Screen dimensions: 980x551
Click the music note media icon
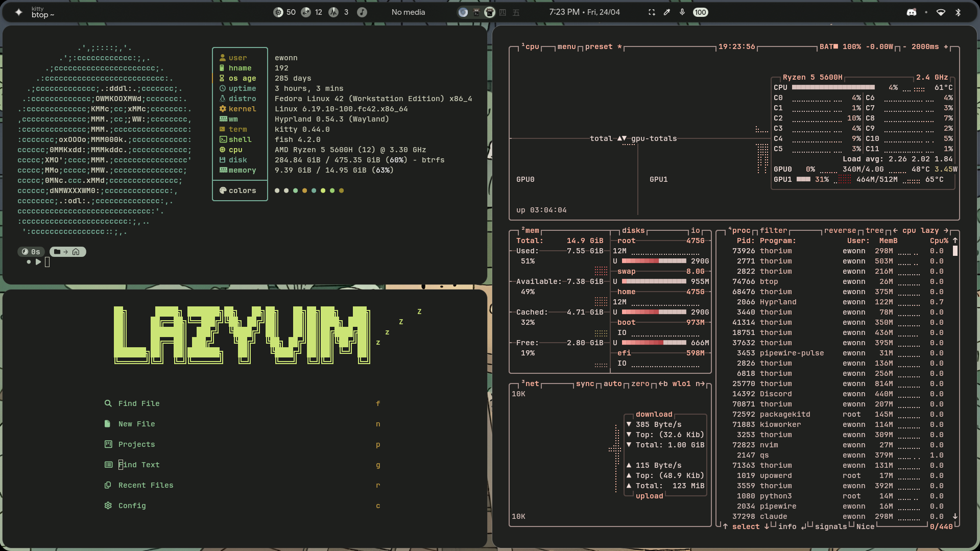[x=362, y=12]
